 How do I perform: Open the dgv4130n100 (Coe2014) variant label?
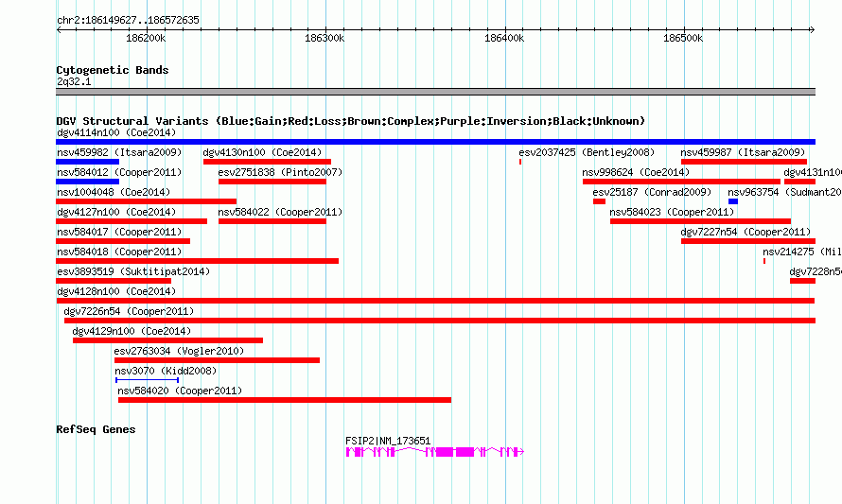pos(263,152)
